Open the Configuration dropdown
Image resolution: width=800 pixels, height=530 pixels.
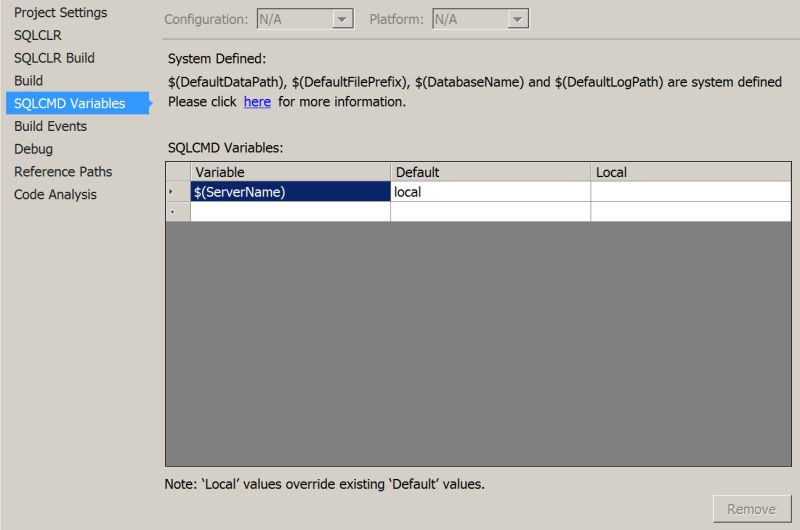point(305,19)
